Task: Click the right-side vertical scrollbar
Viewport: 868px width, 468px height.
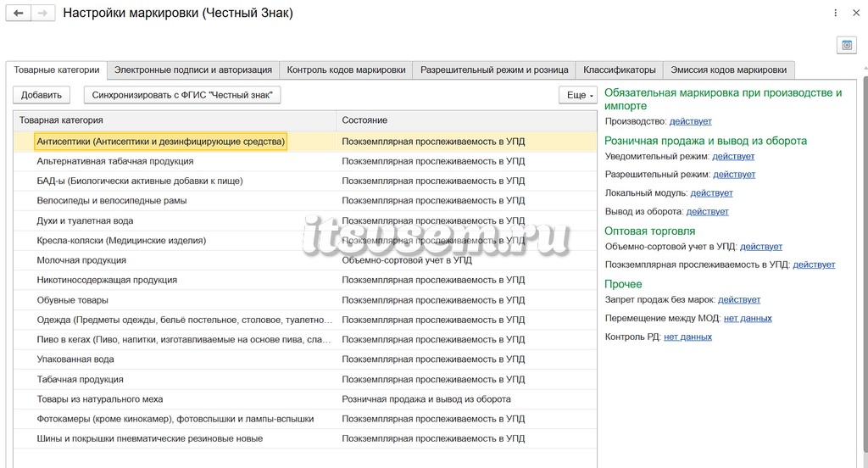Action: tap(865, 266)
